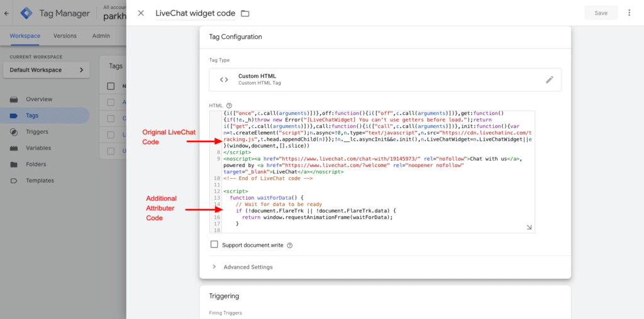
Task: Toggle the select-all tags checkbox
Action: [111, 86]
